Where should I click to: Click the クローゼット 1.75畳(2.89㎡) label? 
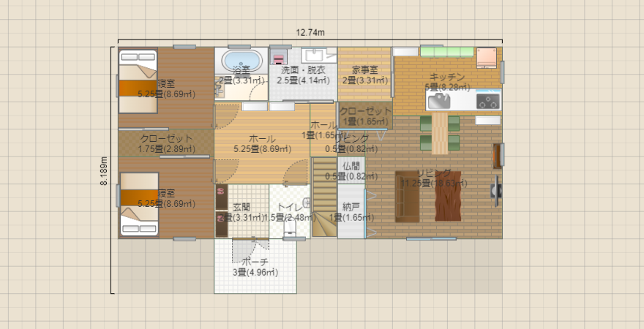click(x=166, y=143)
